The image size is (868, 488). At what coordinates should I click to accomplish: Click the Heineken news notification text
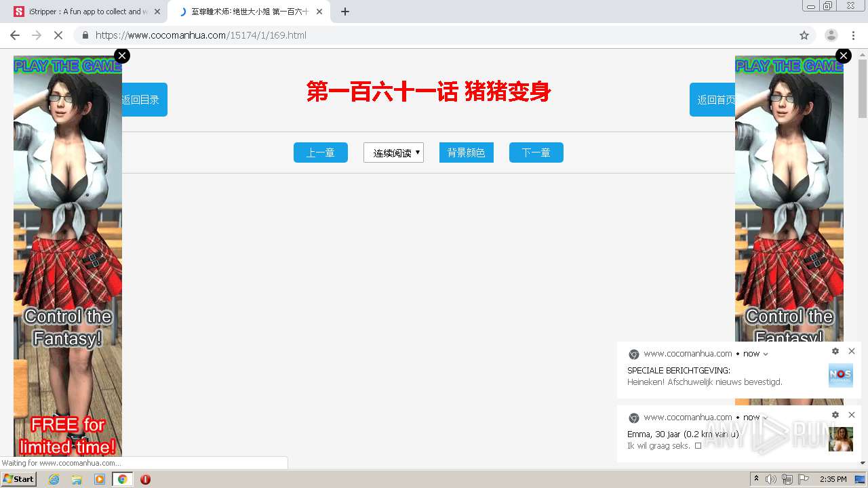pos(705,382)
